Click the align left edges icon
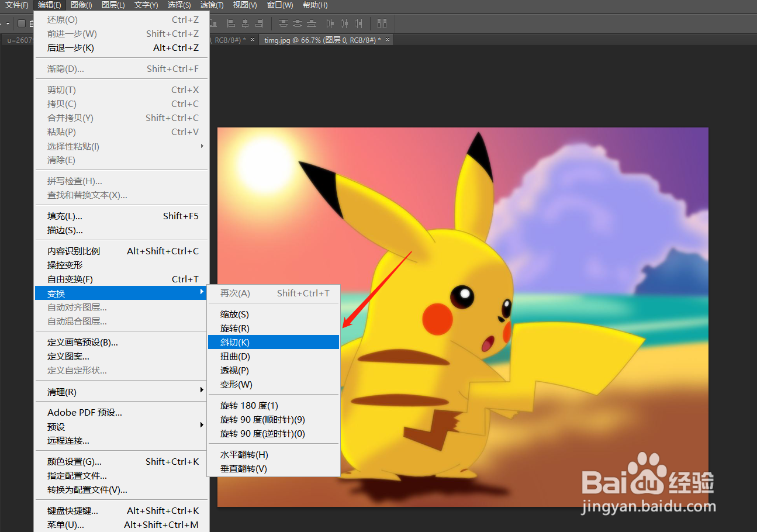The height and width of the screenshot is (532, 757). (x=231, y=23)
